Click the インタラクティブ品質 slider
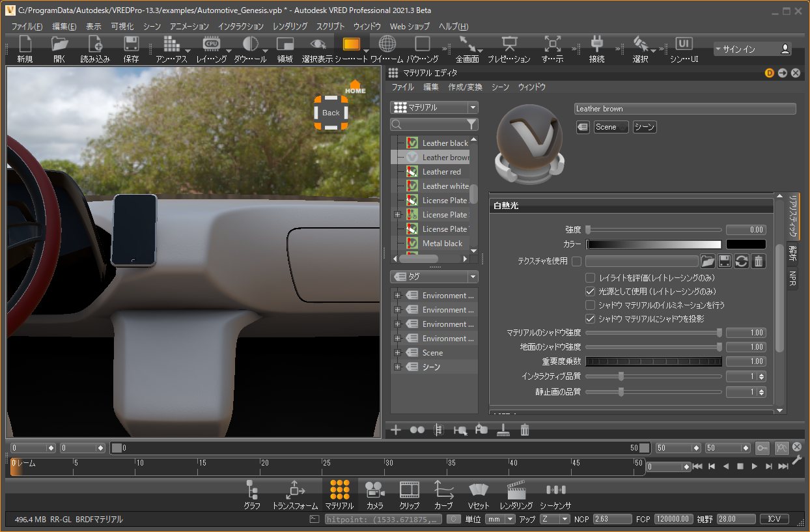Viewport: 810px width, 532px height. click(654, 376)
